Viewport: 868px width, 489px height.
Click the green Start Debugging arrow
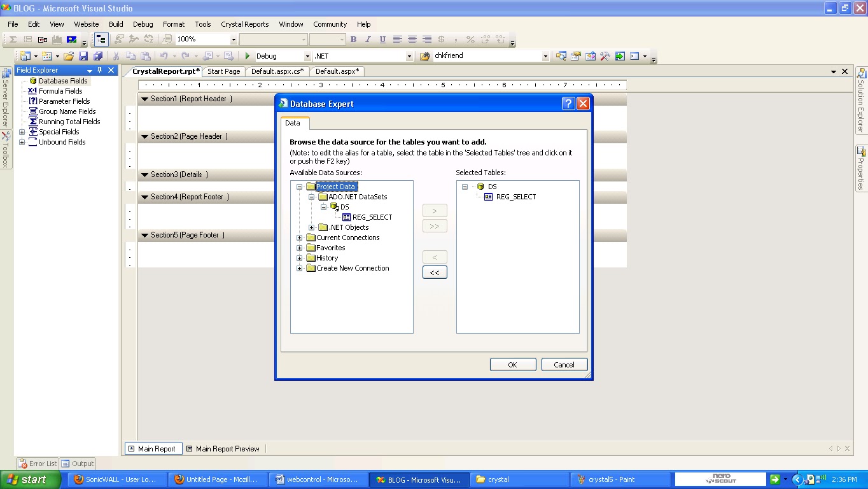click(248, 56)
